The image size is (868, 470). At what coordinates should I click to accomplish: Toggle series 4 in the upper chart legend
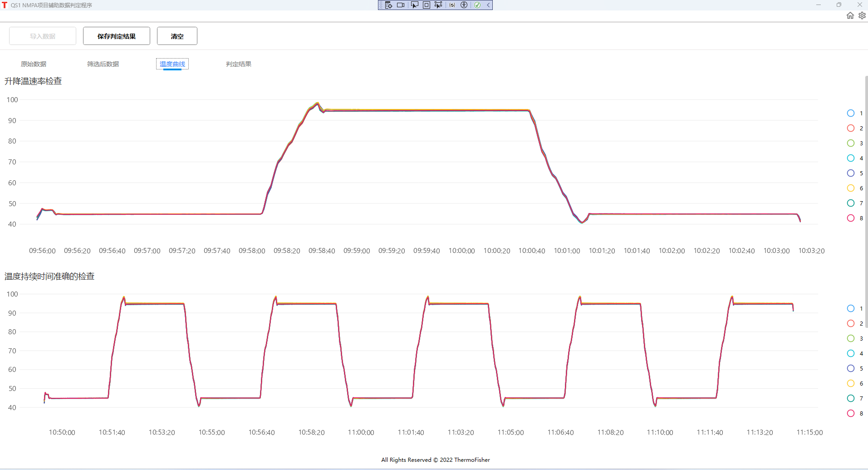click(x=855, y=158)
